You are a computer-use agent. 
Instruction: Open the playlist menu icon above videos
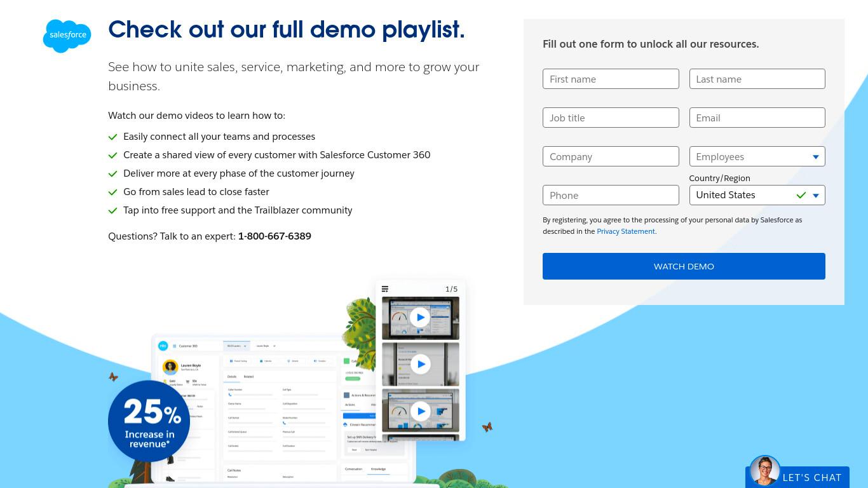point(385,289)
